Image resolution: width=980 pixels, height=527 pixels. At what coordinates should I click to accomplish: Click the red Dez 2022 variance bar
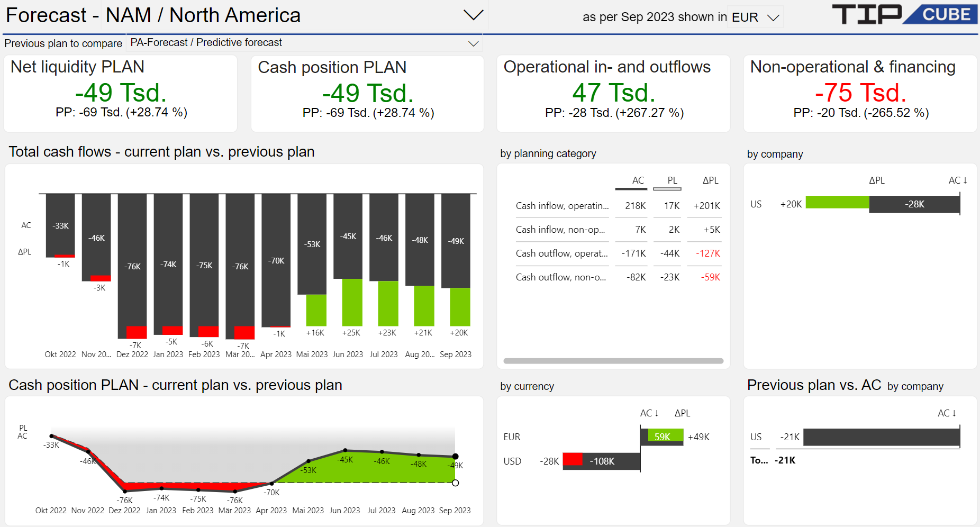tap(137, 332)
